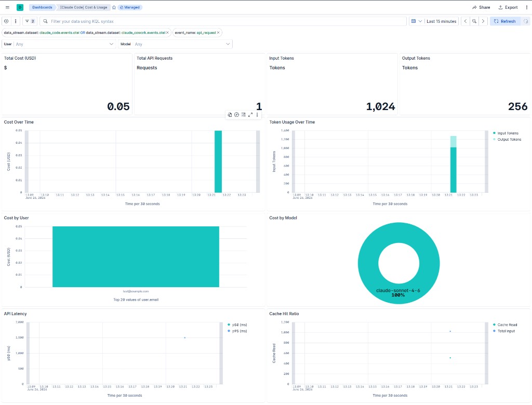The image size is (532, 405).
Task: Toggle Cache Read series in legend
Action: [505, 325]
